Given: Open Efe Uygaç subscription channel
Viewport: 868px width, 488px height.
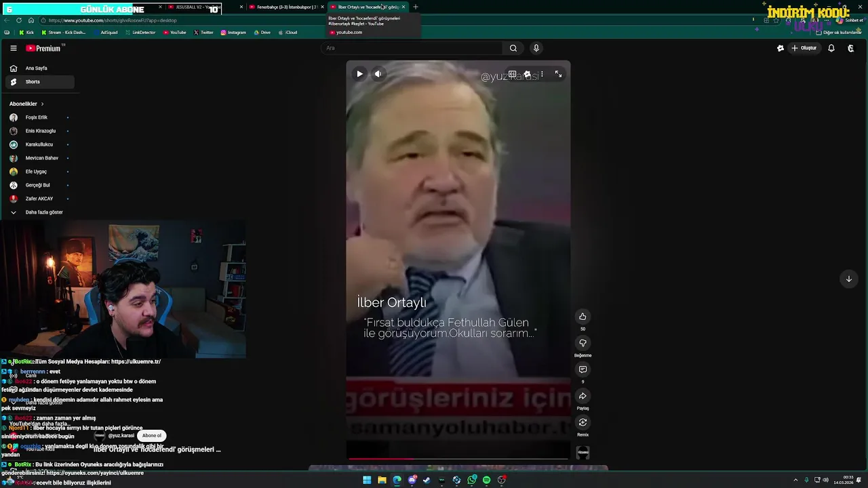Looking at the screenshot, I should point(40,171).
